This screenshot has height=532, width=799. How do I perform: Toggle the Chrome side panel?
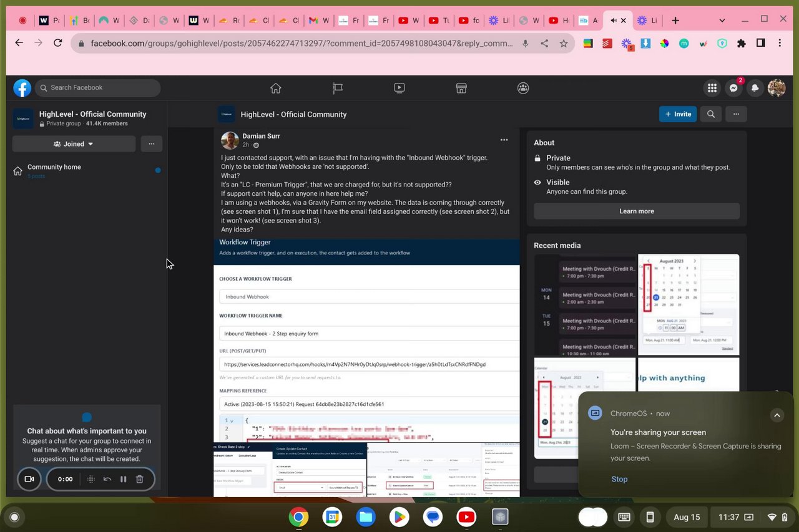tap(760, 44)
